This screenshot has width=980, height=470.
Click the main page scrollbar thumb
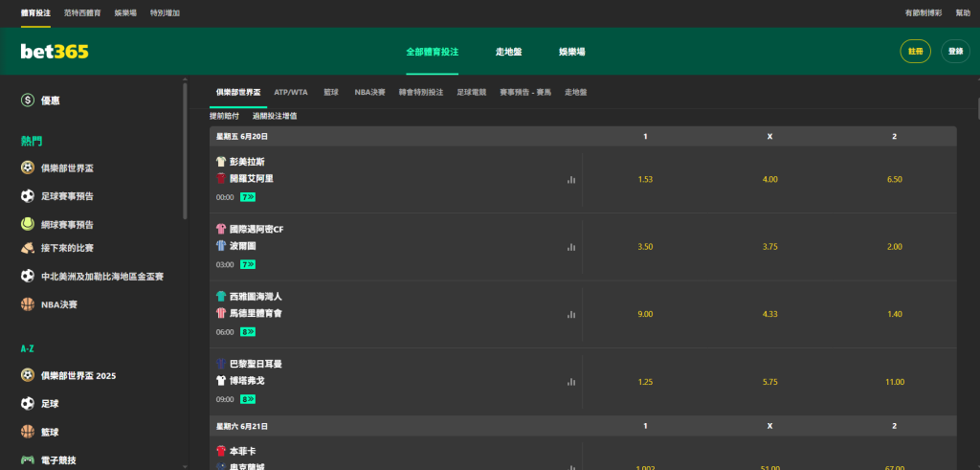(977, 108)
